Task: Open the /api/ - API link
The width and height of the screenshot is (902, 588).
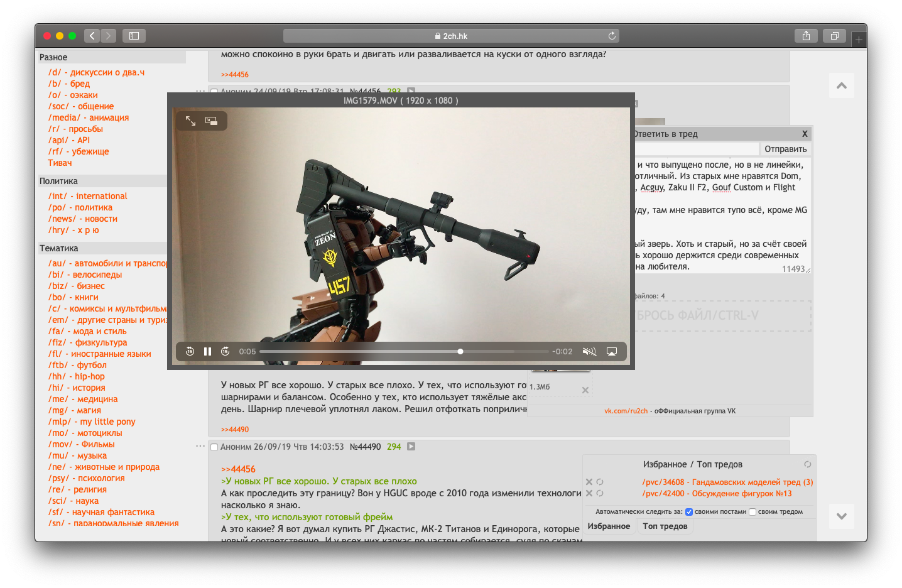Action: (x=69, y=140)
